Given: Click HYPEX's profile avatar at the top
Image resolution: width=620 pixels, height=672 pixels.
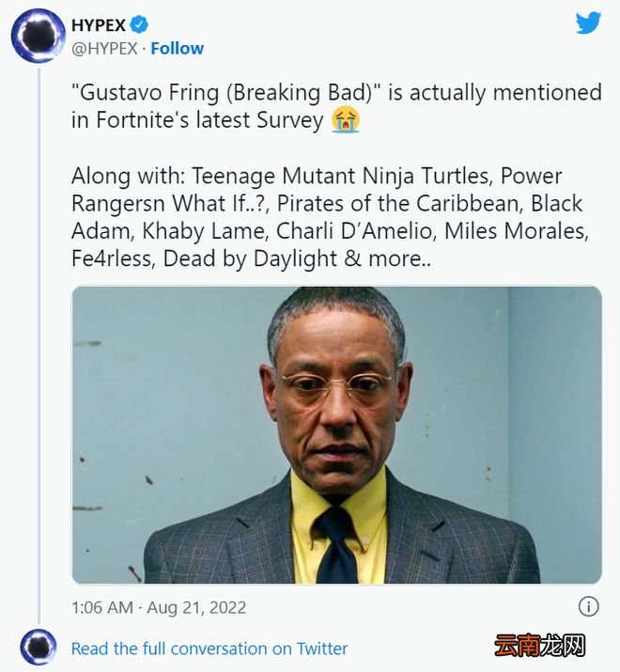Looking at the screenshot, I should 39,36.
